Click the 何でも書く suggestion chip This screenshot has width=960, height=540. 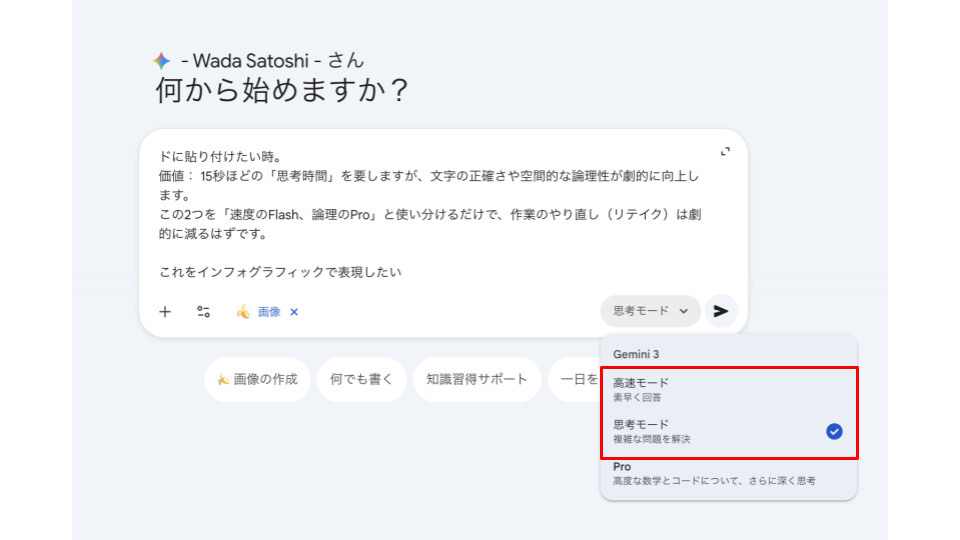pyautogui.click(x=361, y=380)
